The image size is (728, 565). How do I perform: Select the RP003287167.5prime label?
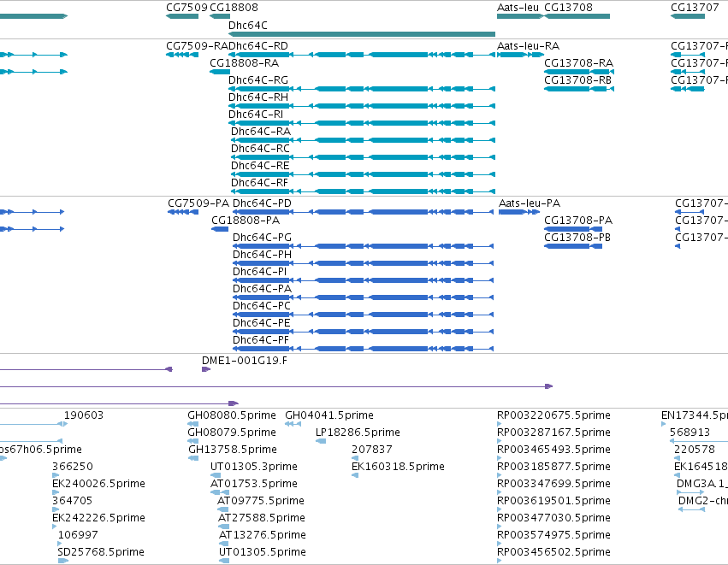(553, 433)
